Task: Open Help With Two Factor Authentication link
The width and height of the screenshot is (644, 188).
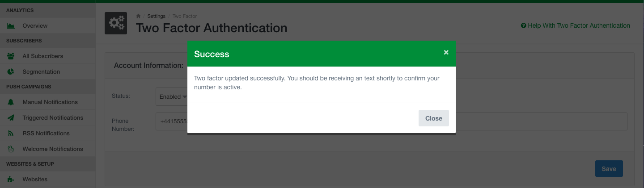Action: coord(576,26)
